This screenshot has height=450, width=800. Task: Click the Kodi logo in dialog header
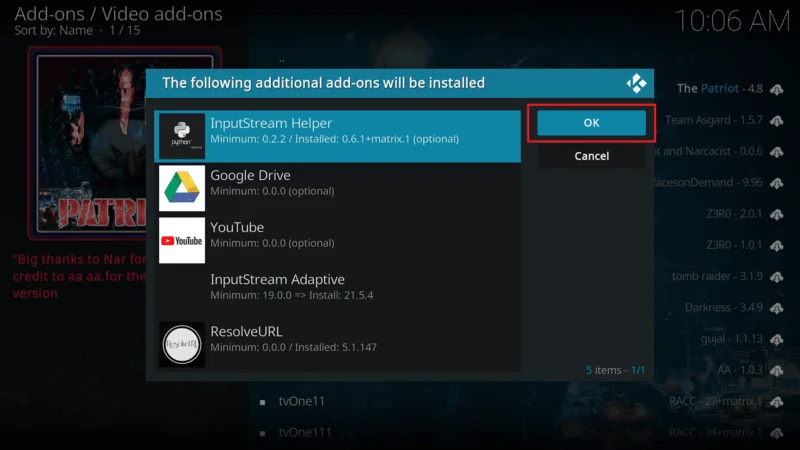636,83
